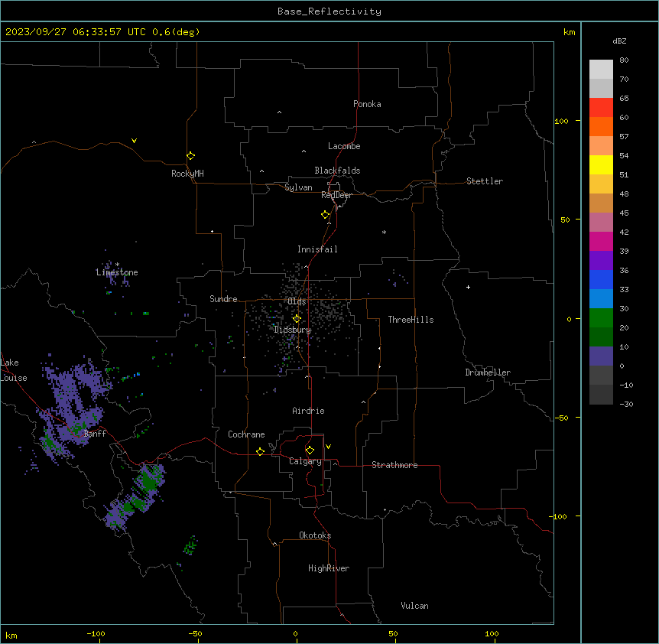This screenshot has height=644, width=659.
Task: Click the yellow V marker east of Calgary
Action: coord(328,447)
